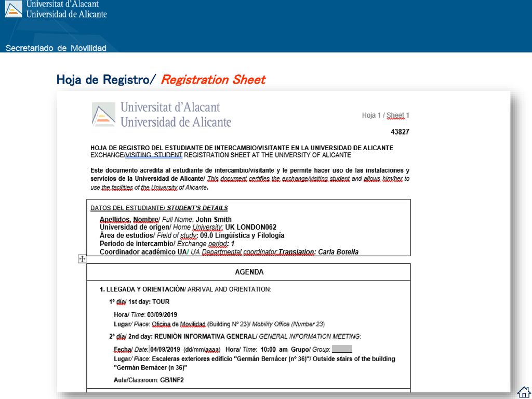Click 'Hoja 1 / Sheet 1' label
This screenshot has width=532, height=399.
coord(385,115)
